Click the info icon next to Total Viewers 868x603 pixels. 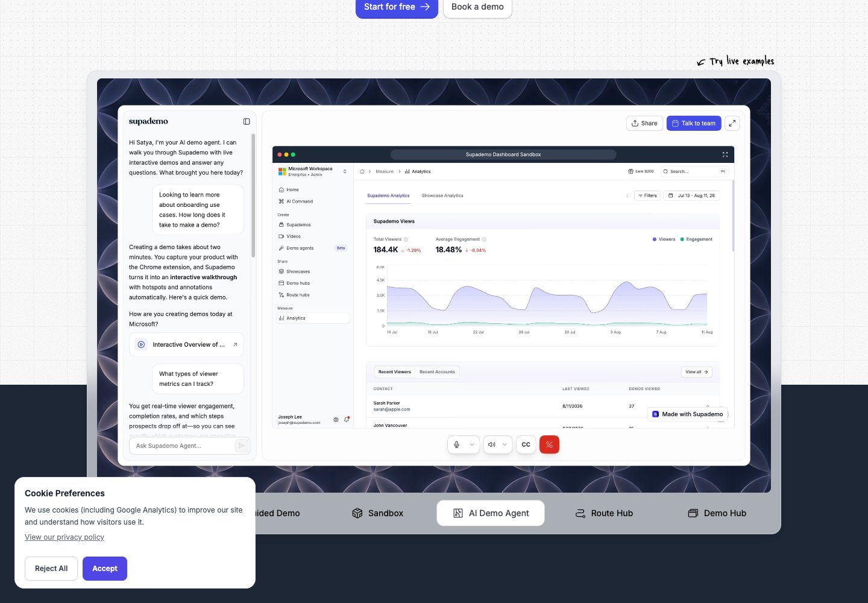[406, 239]
